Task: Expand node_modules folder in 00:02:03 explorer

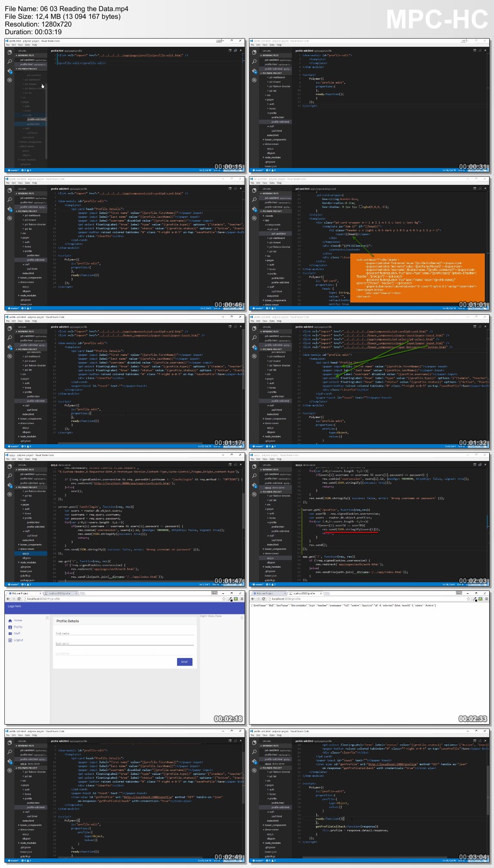Action: tap(272, 567)
